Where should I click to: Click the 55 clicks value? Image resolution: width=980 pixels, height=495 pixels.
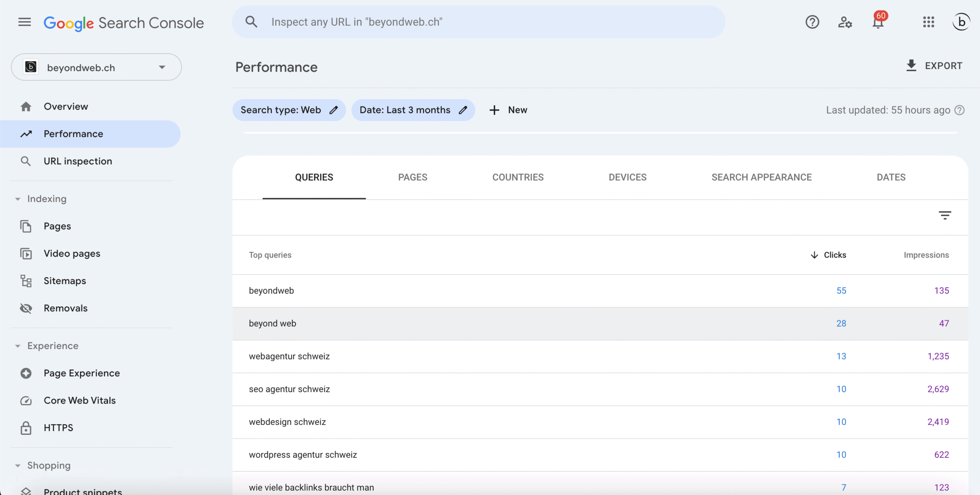pyautogui.click(x=841, y=291)
